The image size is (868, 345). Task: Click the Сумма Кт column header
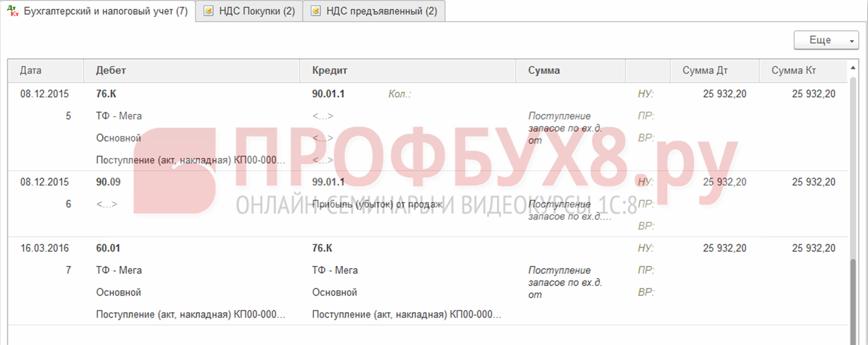794,70
